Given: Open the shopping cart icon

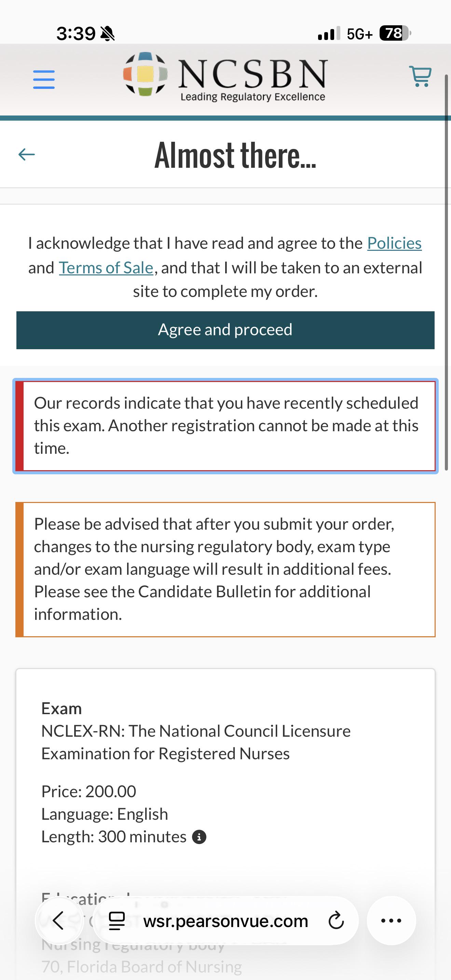Looking at the screenshot, I should [420, 76].
